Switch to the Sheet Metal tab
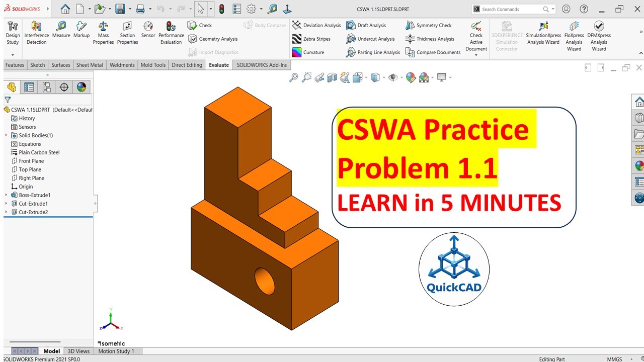 pos(90,65)
